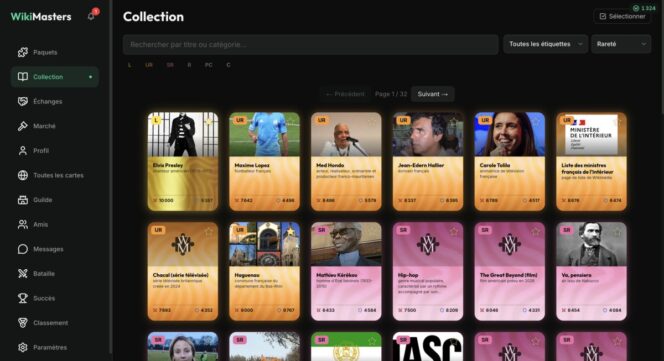This screenshot has height=361, width=664.
Task: Click the Guilde building icon
Action: (x=23, y=200)
